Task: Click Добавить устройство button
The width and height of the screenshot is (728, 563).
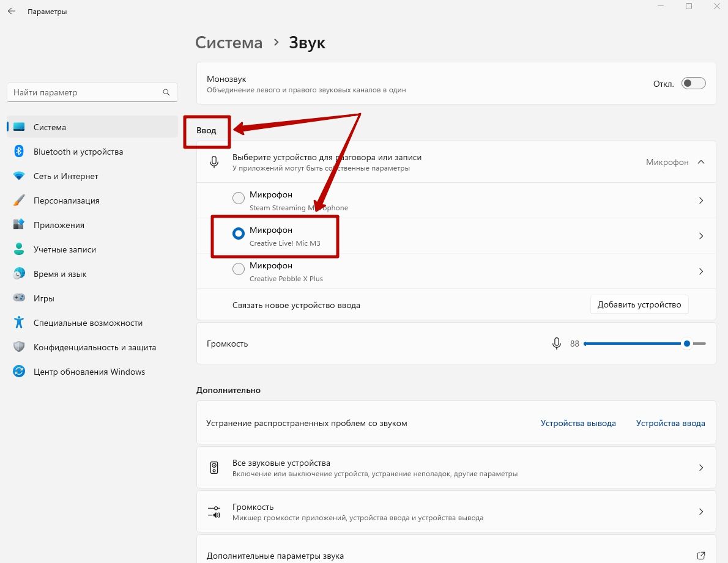Action: tap(639, 304)
